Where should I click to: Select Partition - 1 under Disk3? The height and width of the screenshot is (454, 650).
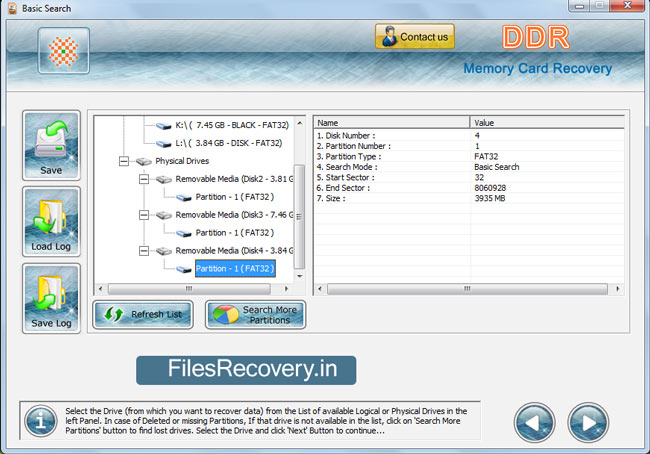click(235, 233)
